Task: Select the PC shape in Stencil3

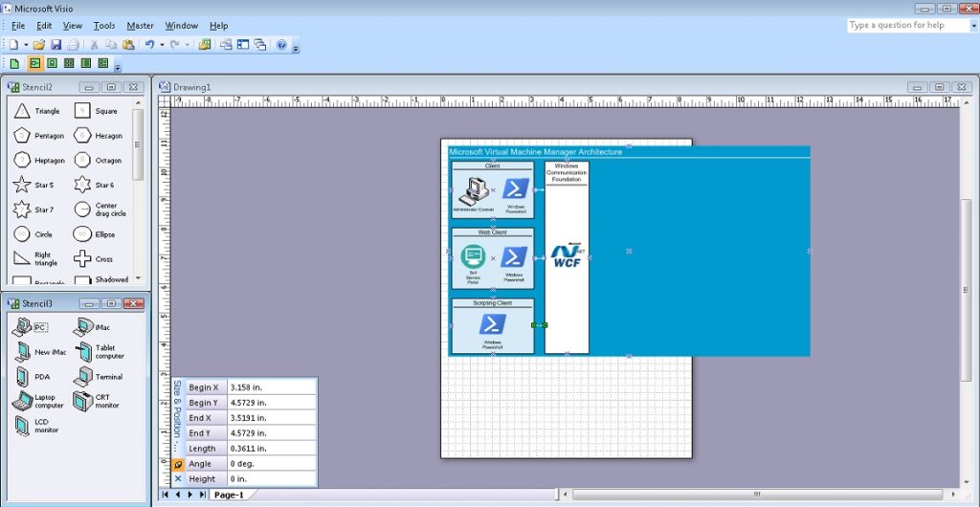Action: [30, 327]
